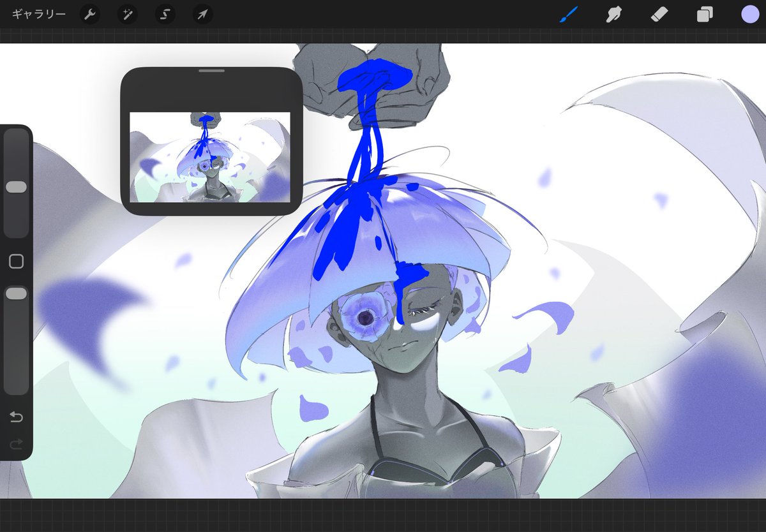Tap the reference window preview image
Image resolution: width=766 pixels, height=532 pixels.
[210, 158]
